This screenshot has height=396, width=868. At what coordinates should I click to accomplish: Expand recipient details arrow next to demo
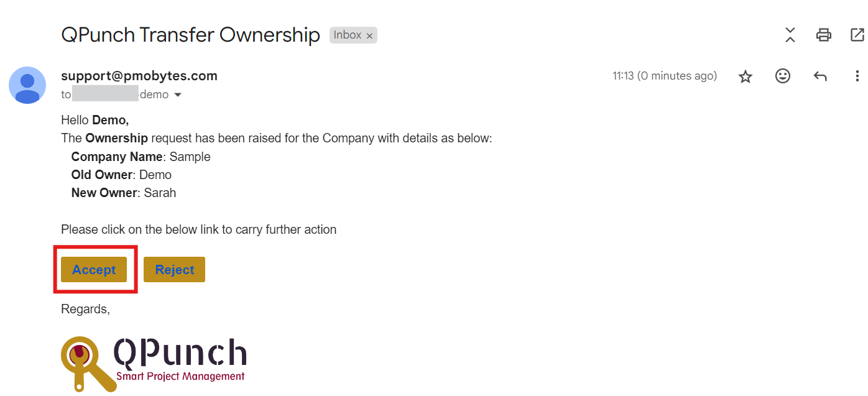tap(177, 95)
